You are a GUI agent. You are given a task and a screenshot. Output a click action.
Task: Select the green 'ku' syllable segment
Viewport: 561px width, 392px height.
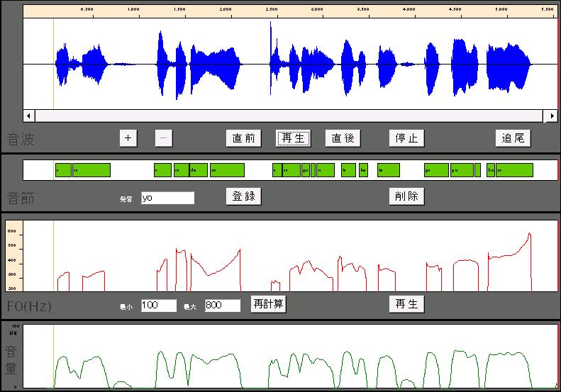click(491, 170)
